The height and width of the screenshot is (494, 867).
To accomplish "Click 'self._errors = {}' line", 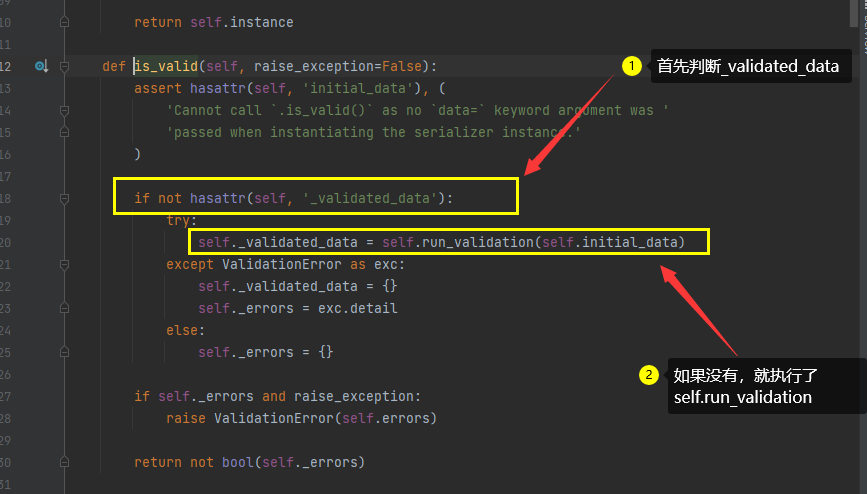I will click(265, 352).
